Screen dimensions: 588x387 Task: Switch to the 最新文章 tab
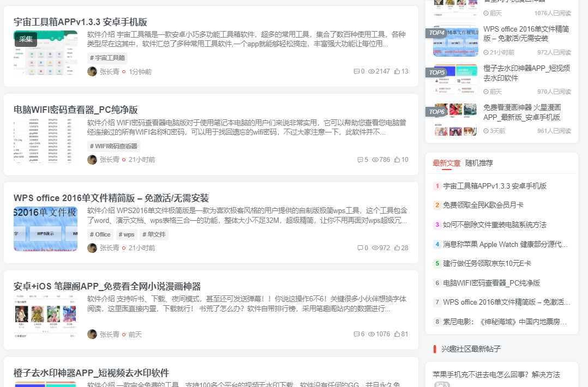(x=446, y=163)
